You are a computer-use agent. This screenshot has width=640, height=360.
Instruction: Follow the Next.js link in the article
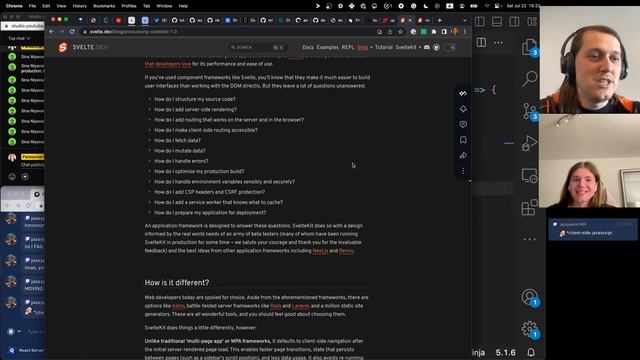[x=320, y=251]
